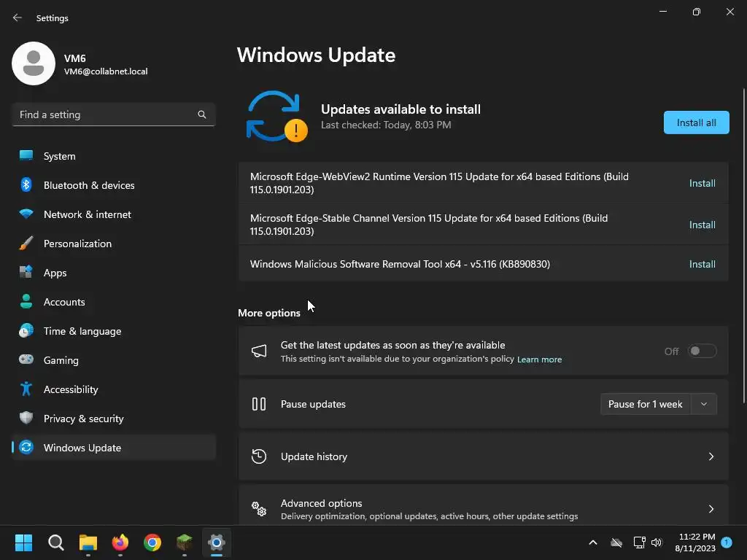This screenshot has height=560, width=747.
Task: Install Malicious Software Removal Tool update
Action: tap(703, 264)
